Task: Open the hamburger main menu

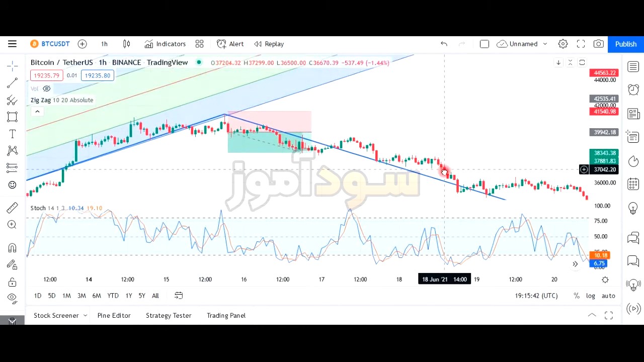Action: pos(12,44)
